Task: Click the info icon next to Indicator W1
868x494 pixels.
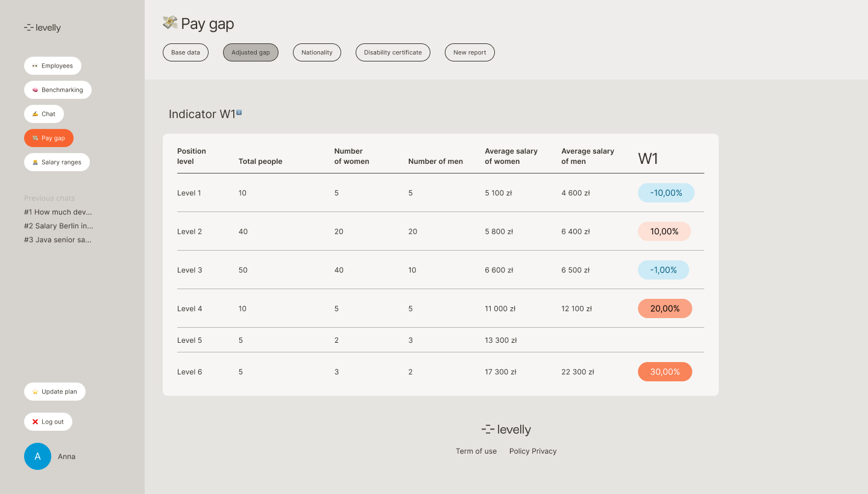Action: [239, 112]
